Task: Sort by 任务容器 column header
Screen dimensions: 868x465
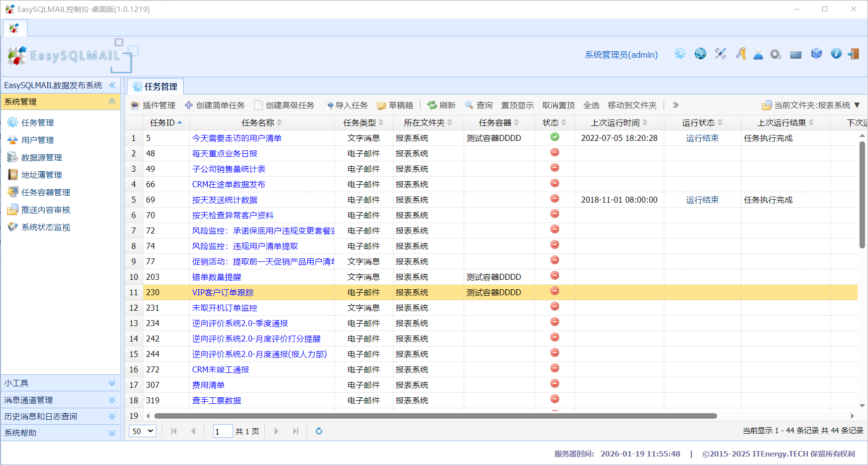Action: pyautogui.click(x=499, y=122)
